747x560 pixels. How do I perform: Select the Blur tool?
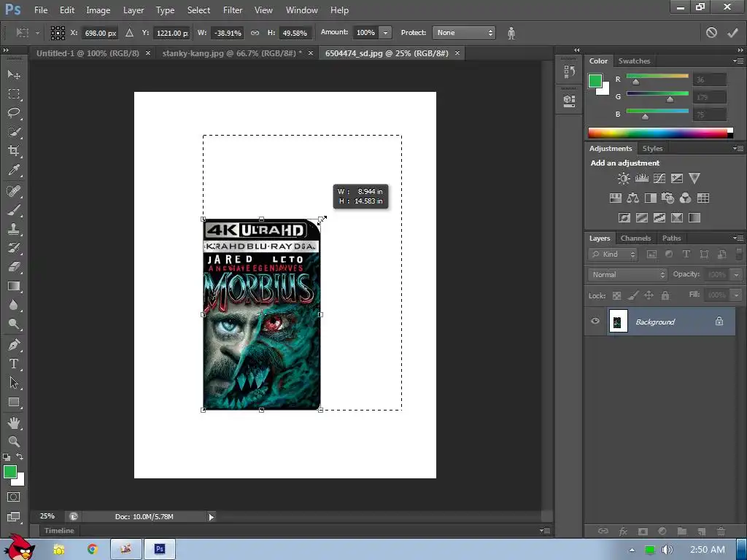[x=13, y=306]
